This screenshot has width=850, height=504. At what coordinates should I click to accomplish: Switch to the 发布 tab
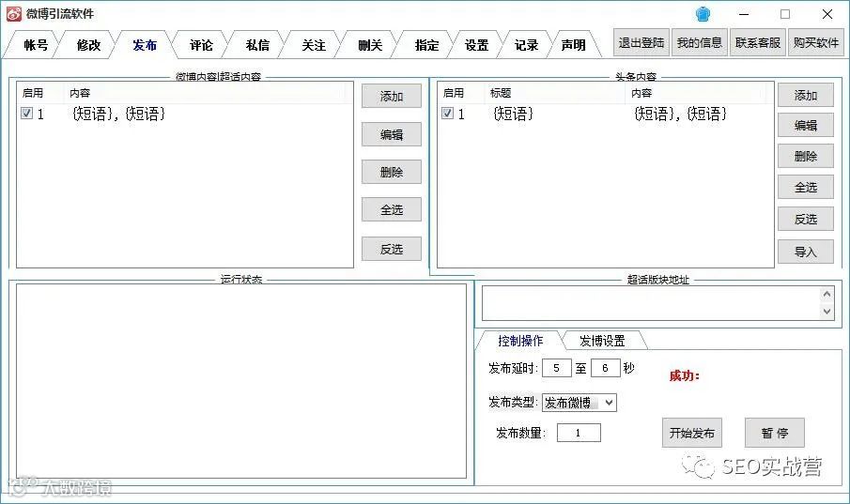[145, 45]
